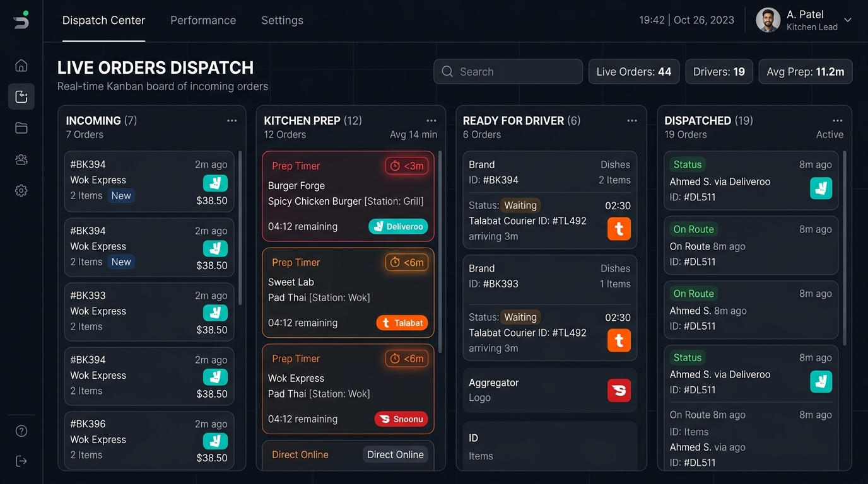Click the red Snoonu aggregator logo icon

tap(619, 391)
